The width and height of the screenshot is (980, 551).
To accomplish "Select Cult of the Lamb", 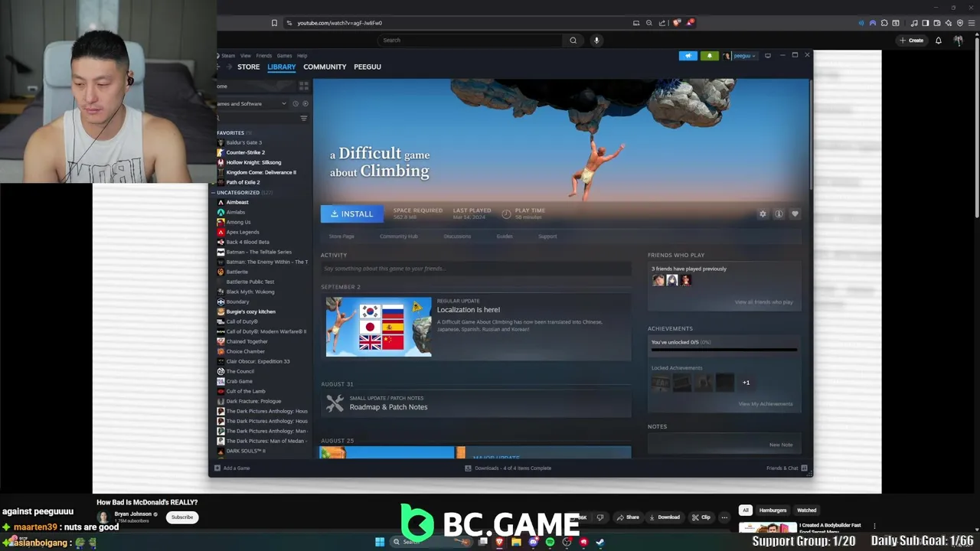I will (x=246, y=391).
